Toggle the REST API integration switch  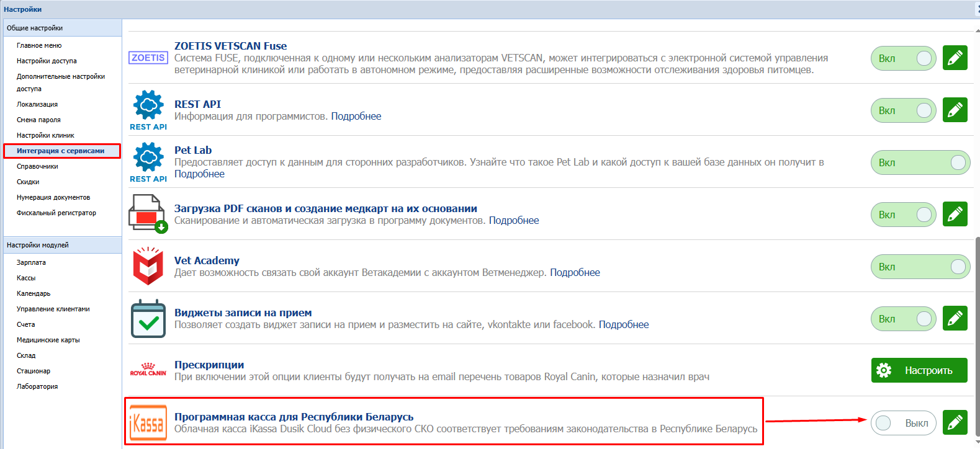click(904, 110)
